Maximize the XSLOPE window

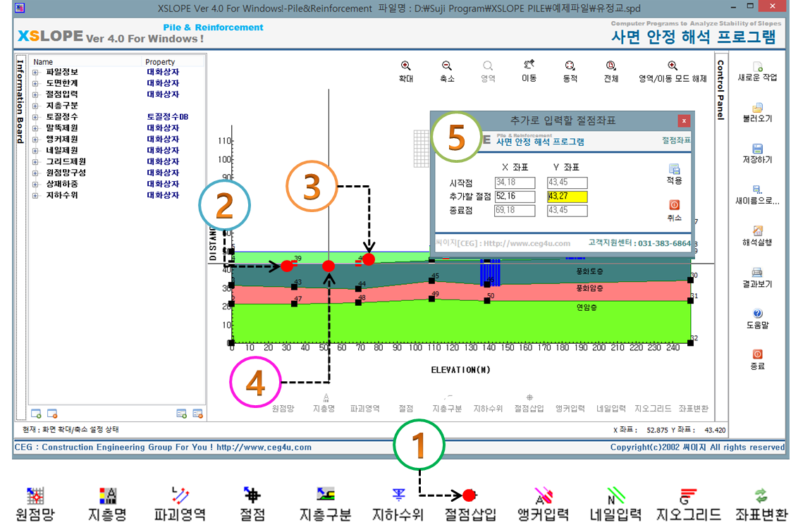click(750, 6)
